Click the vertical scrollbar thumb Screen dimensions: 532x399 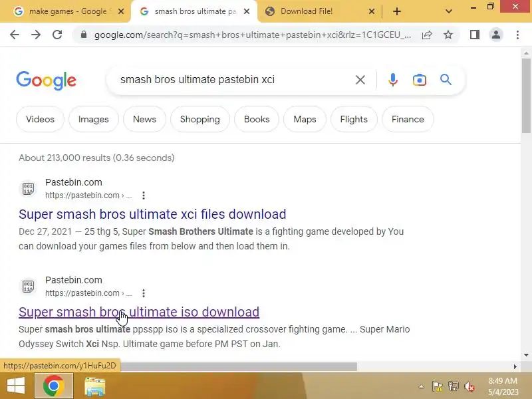526,96
